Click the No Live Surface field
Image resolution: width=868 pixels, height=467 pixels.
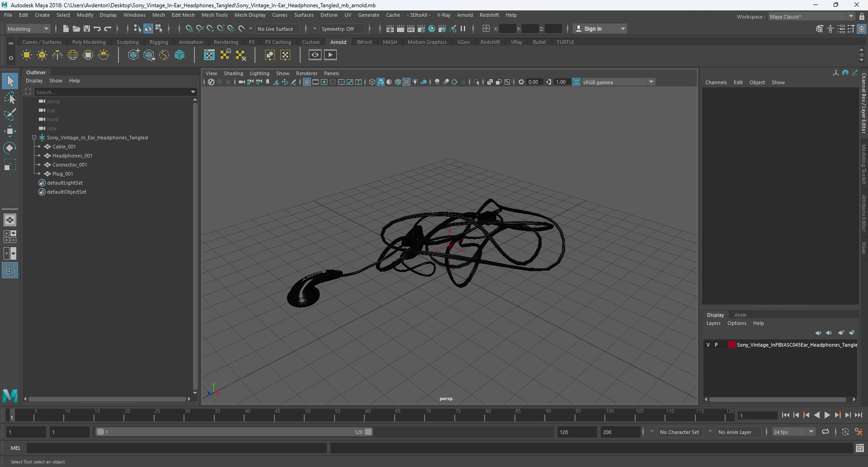coord(278,29)
